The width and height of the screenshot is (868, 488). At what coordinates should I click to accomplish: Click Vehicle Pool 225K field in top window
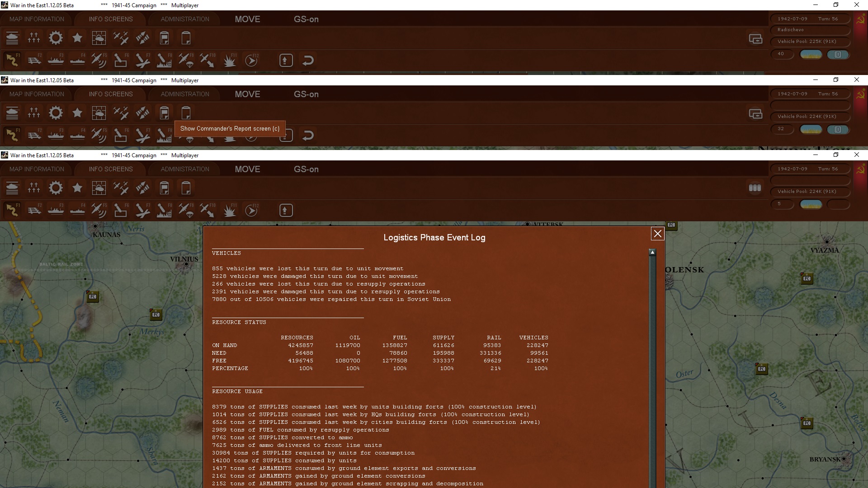(810, 42)
